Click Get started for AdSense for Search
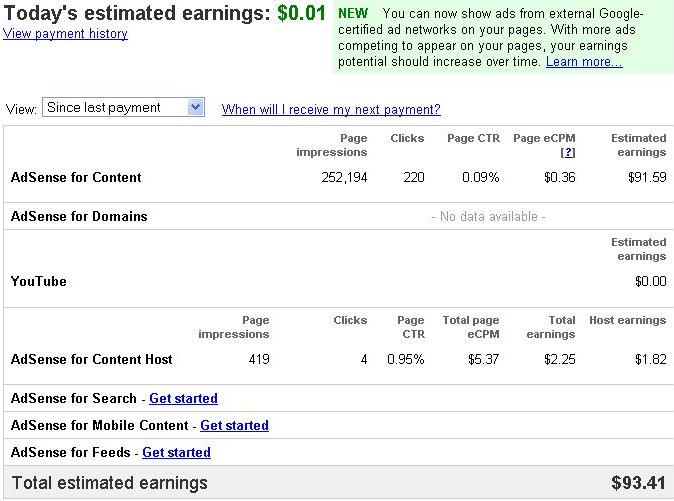 pyautogui.click(x=183, y=399)
